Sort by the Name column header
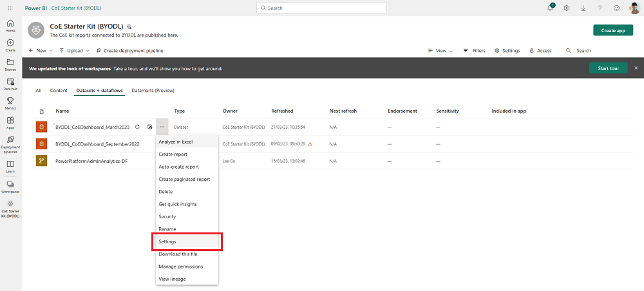 pos(62,111)
